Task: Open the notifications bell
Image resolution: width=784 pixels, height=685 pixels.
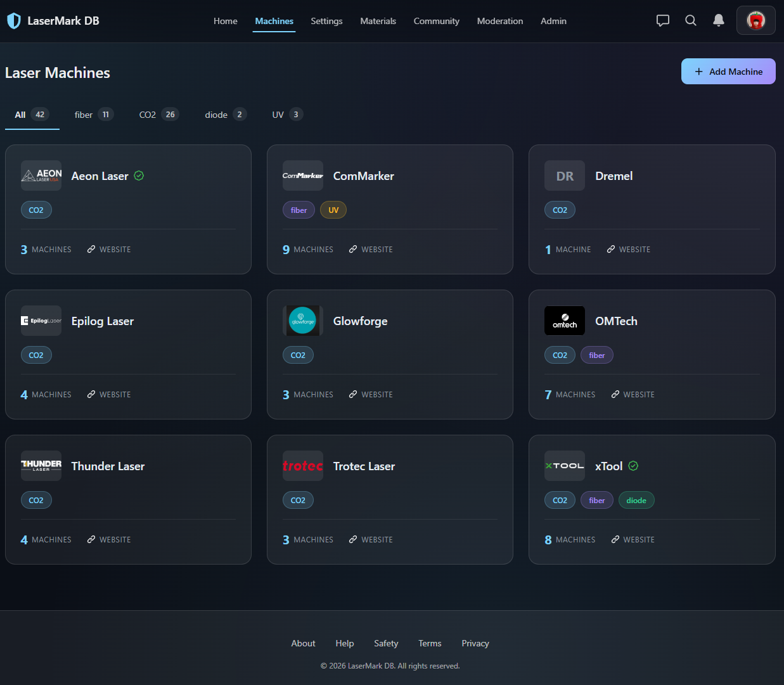Action: (718, 20)
